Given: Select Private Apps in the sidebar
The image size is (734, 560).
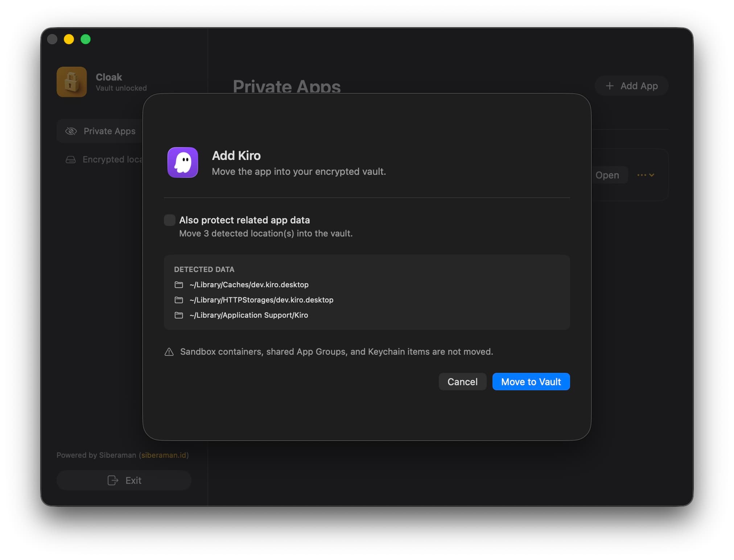Looking at the screenshot, I should click(x=100, y=131).
